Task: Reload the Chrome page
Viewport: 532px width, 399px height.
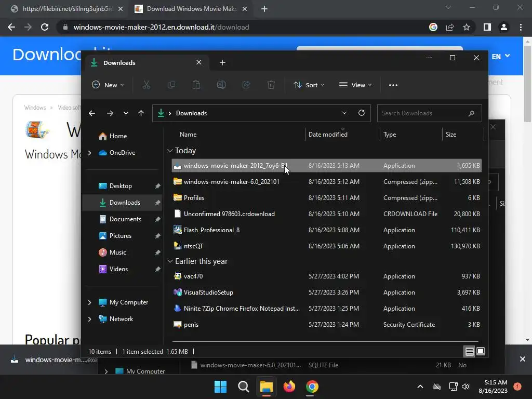Action: (x=45, y=27)
